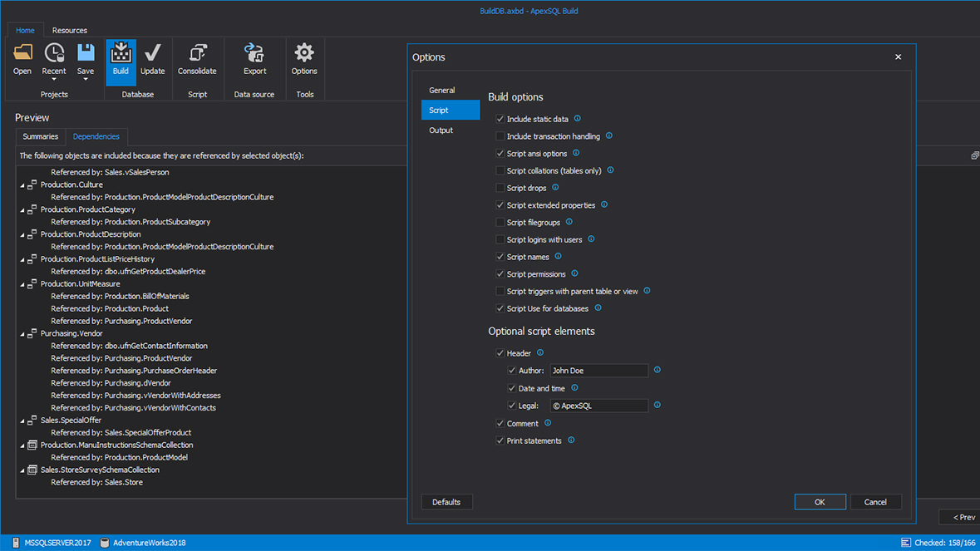
Task: Enable Script logins with users
Action: click(x=500, y=239)
